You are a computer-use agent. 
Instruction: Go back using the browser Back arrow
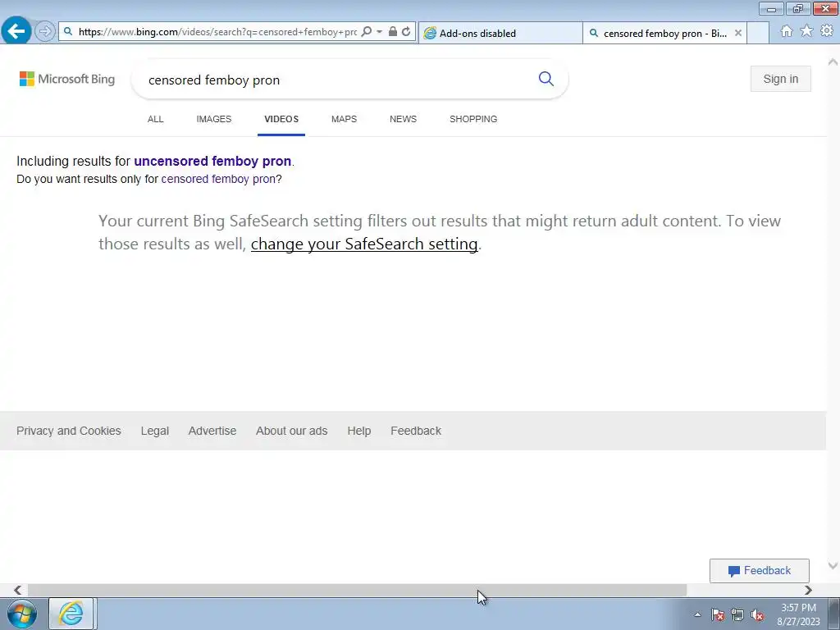(x=16, y=31)
